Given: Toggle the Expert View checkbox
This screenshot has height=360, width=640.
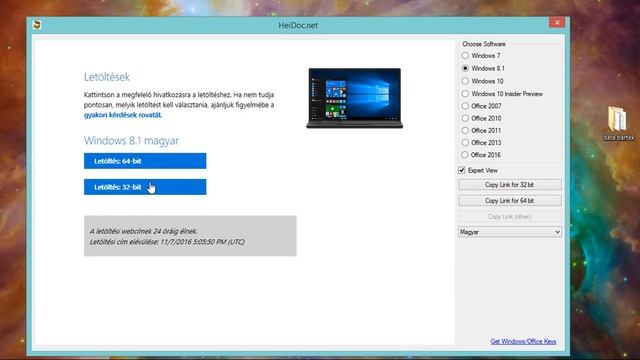Looking at the screenshot, I should coord(462,170).
